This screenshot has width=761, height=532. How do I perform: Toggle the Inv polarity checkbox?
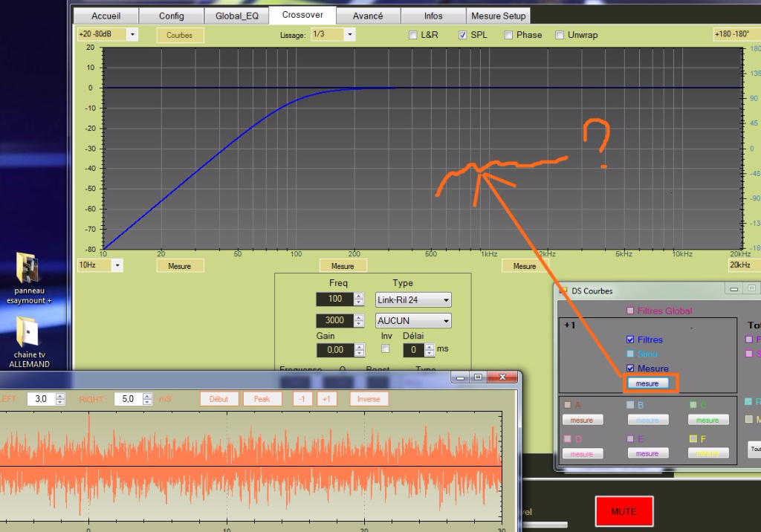coord(385,348)
